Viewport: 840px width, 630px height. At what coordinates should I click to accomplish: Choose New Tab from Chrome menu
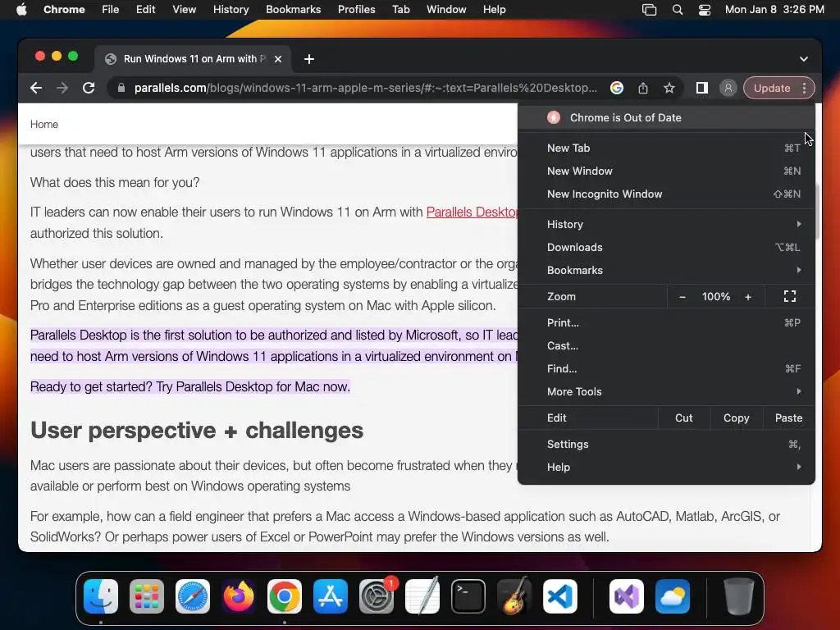[x=666, y=148]
